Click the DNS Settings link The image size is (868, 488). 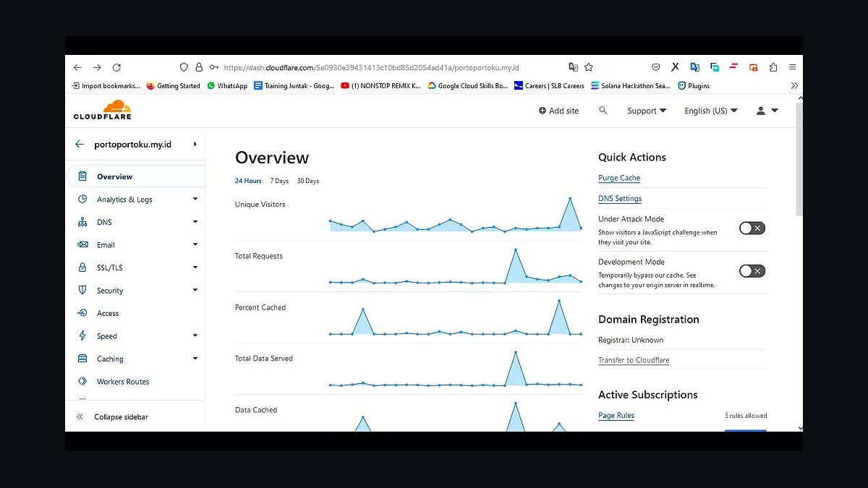(x=620, y=199)
